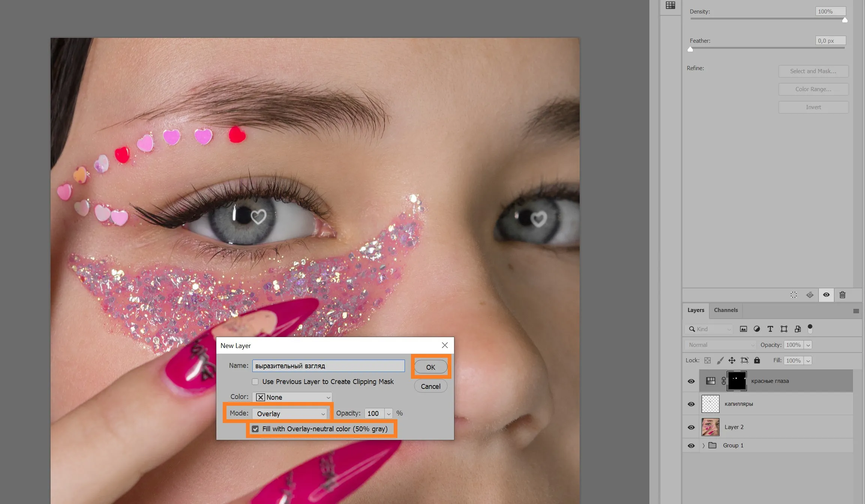Viewport: 865px width, 504px height.
Task: Hide the красные глаза layer
Action: coord(691,381)
